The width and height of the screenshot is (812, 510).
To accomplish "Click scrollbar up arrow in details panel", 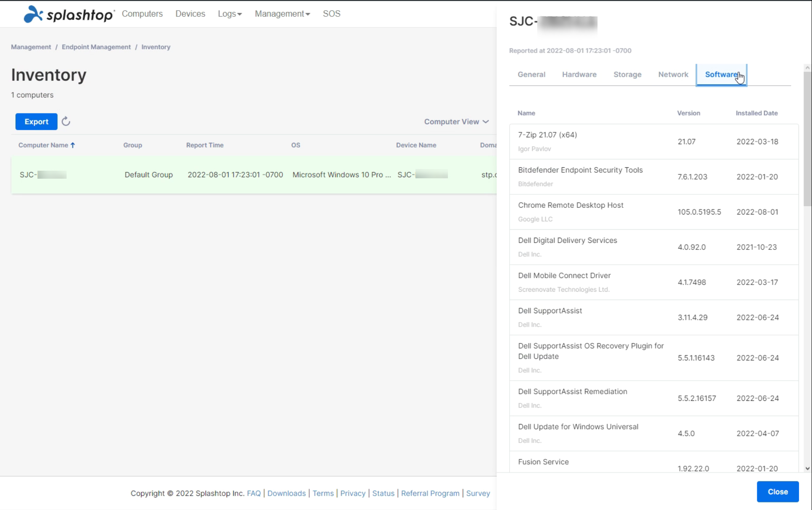I will click(x=807, y=67).
